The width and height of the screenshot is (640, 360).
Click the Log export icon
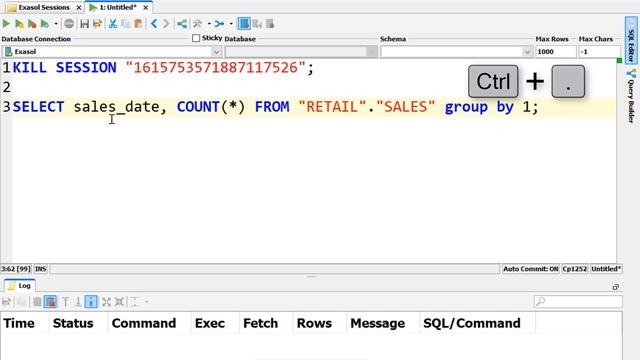[7, 302]
